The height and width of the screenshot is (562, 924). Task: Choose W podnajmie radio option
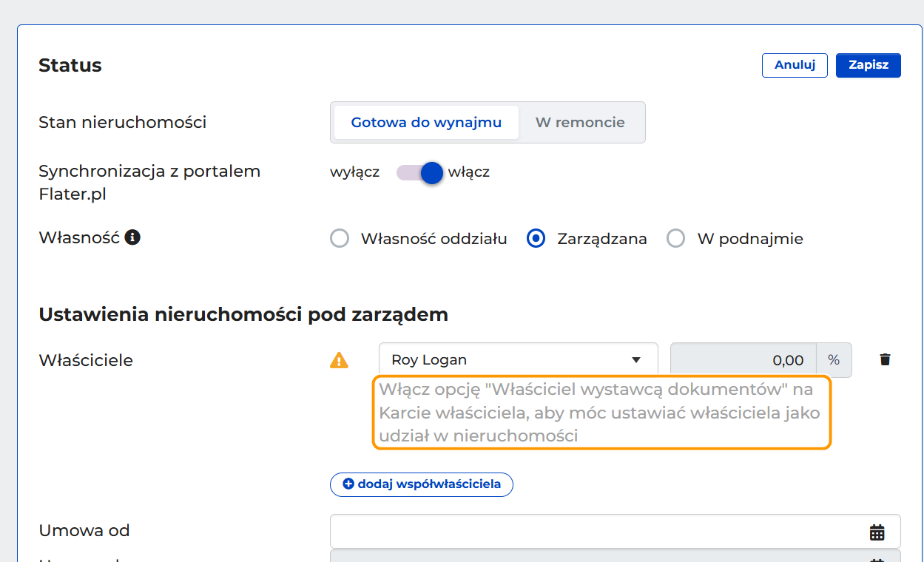point(676,239)
